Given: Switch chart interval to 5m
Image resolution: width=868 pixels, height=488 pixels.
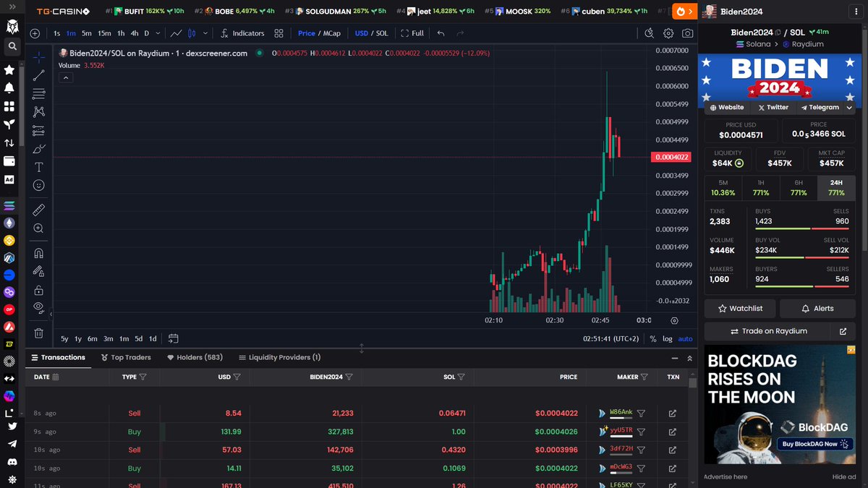Looking at the screenshot, I should click(87, 33).
